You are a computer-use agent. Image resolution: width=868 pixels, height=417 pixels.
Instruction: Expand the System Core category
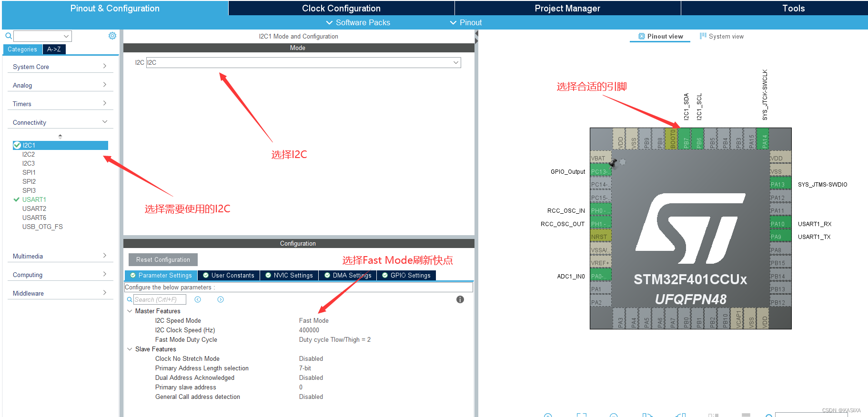click(105, 66)
